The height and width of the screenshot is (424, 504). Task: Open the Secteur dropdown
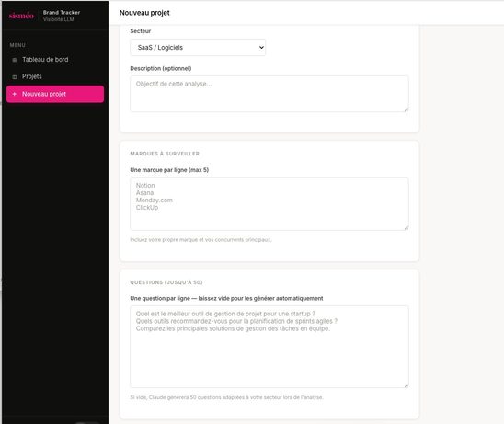[198, 47]
